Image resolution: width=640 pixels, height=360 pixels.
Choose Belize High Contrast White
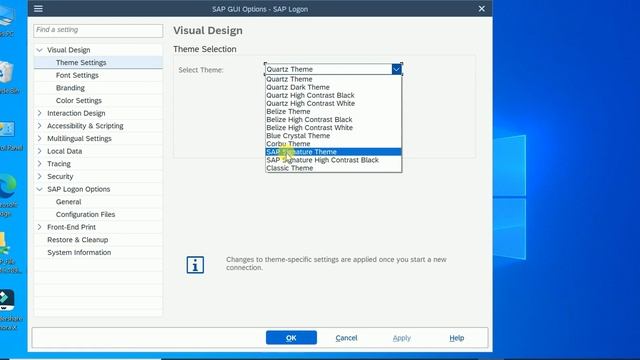[333, 128]
